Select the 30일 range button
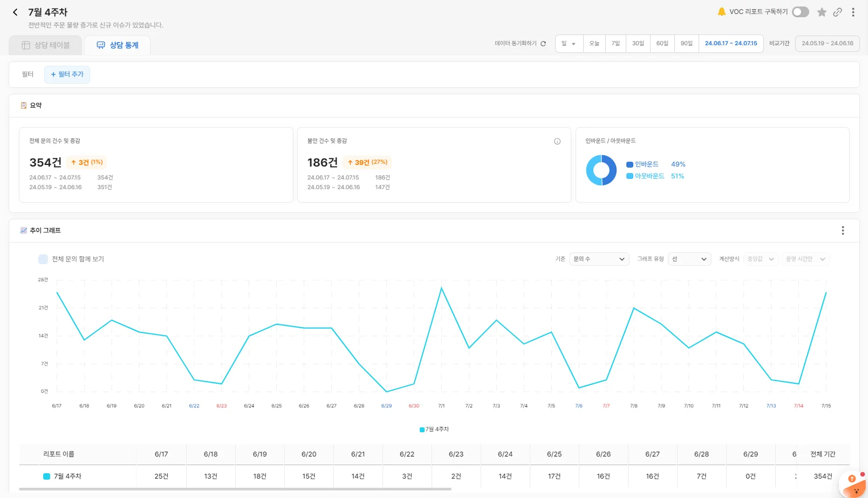The image size is (868, 498). click(638, 44)
